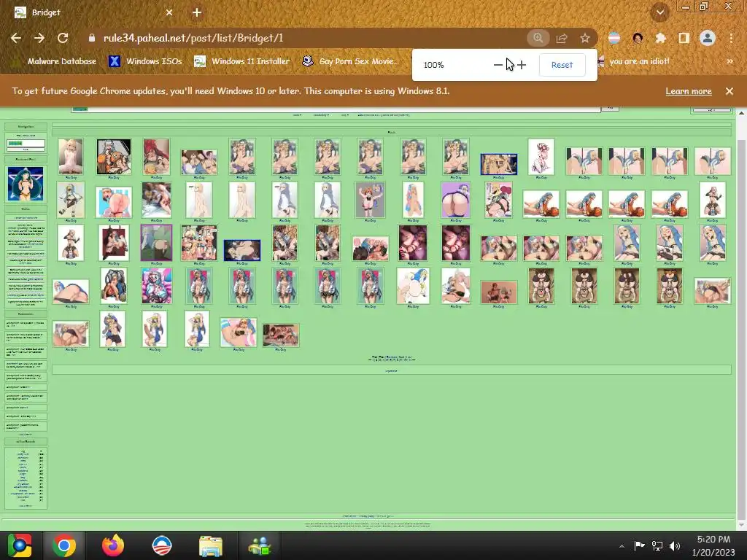The height and width of the screenshot is (560, 747).
Task: Open the round avatar extension next to the puzzle icon
Action: point(638,38)
